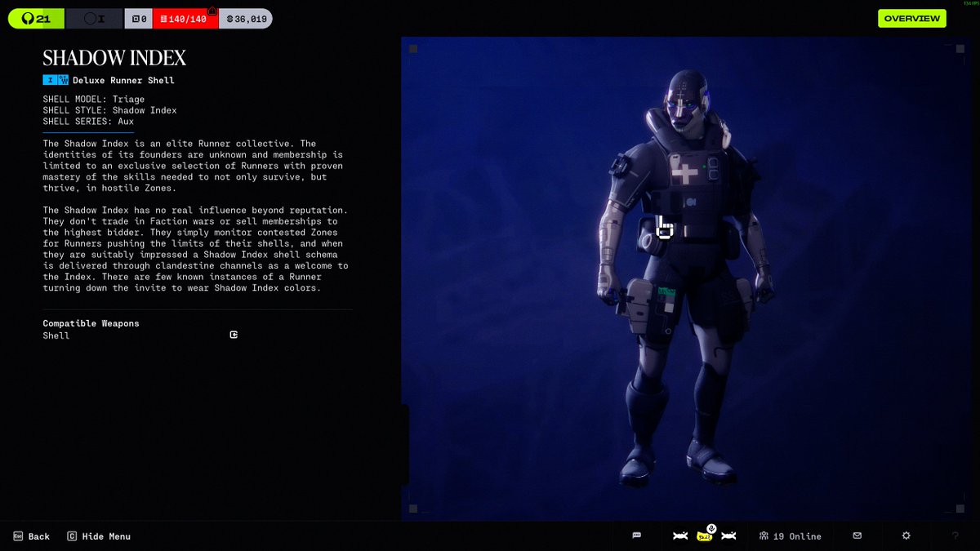Select the right empty squad slot

tap(728, 536)
